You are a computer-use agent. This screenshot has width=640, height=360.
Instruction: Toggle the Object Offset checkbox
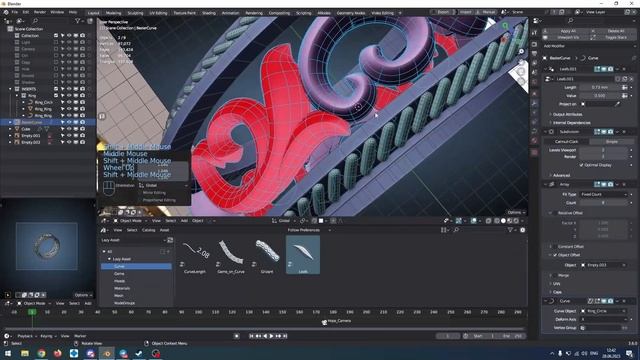click(555, 255)
